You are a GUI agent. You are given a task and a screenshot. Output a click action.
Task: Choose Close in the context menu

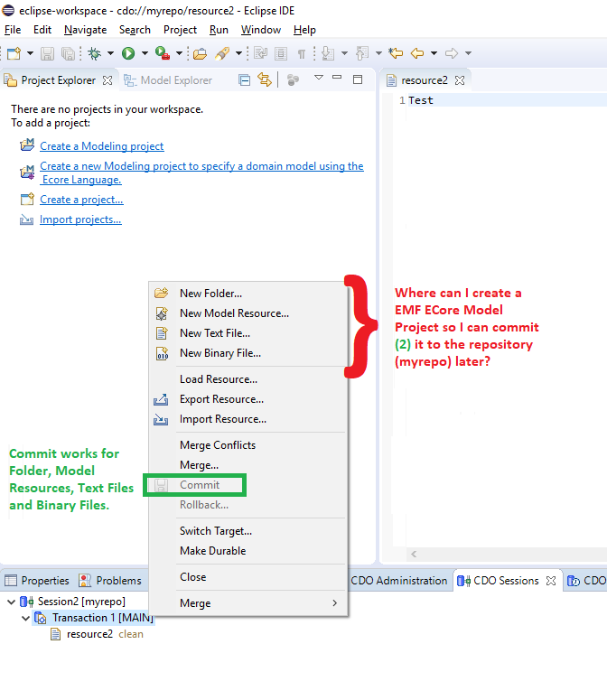point(248,577)
